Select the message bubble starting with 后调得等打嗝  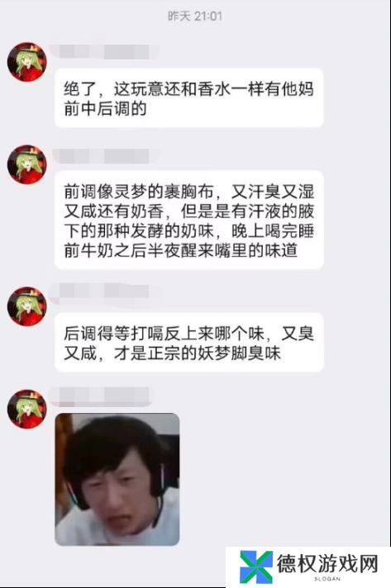pyautogui.click(x=189, y=343)
